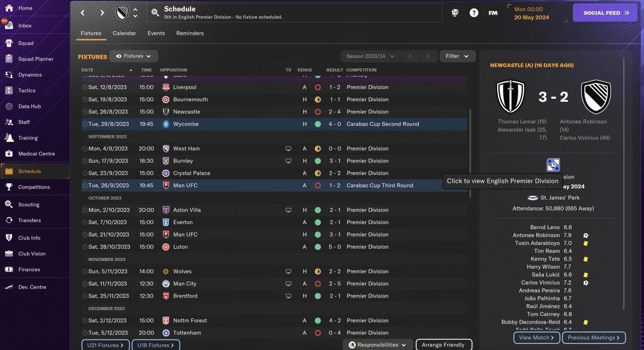This screenshot has height=350, width=644.
Task: Click the club badge in top bar
Action: click(x=122, y=13)
